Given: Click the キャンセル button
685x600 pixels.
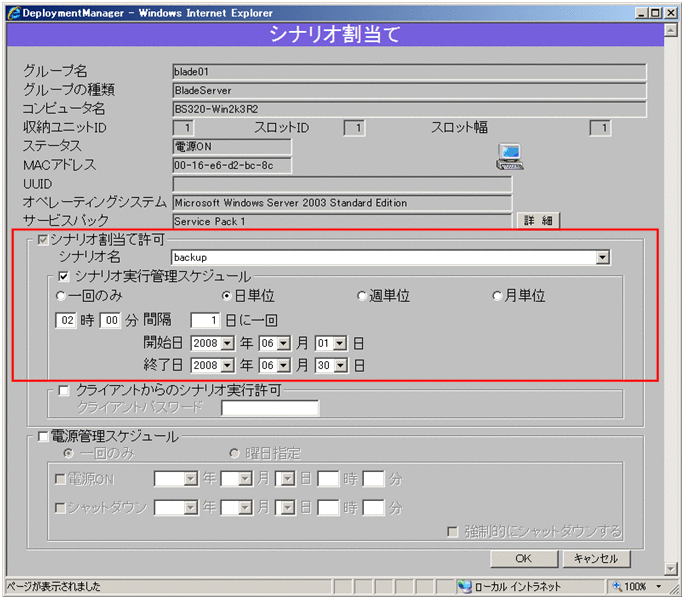Looking at the screenshot, I should (x=596, y=558).
